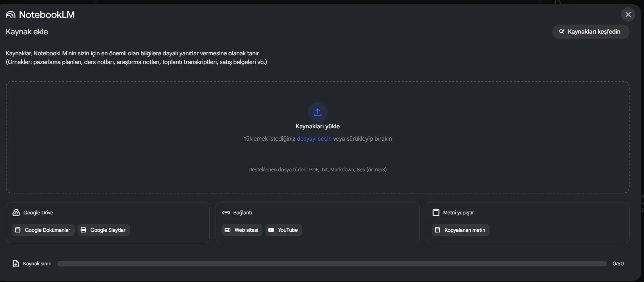Click the YouTube play icon
This screenshot has height=282, width=644.
(x=271, y=230)
